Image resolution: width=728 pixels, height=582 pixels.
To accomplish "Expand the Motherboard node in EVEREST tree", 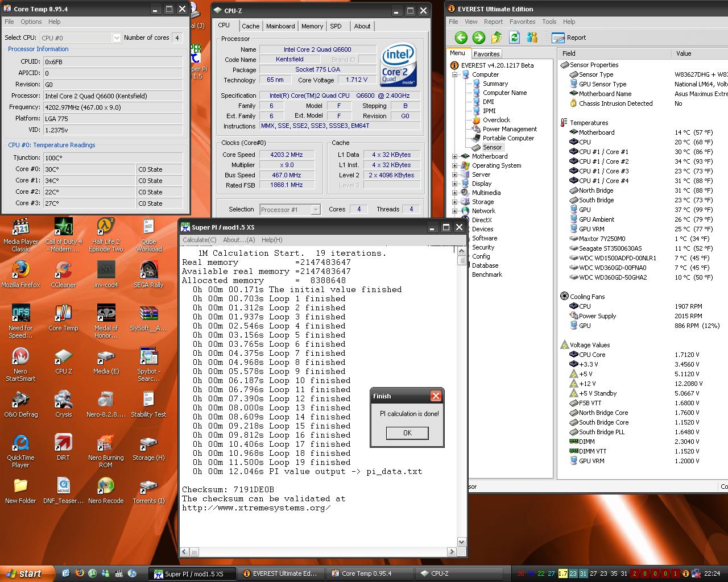I will tap(455, 156).
